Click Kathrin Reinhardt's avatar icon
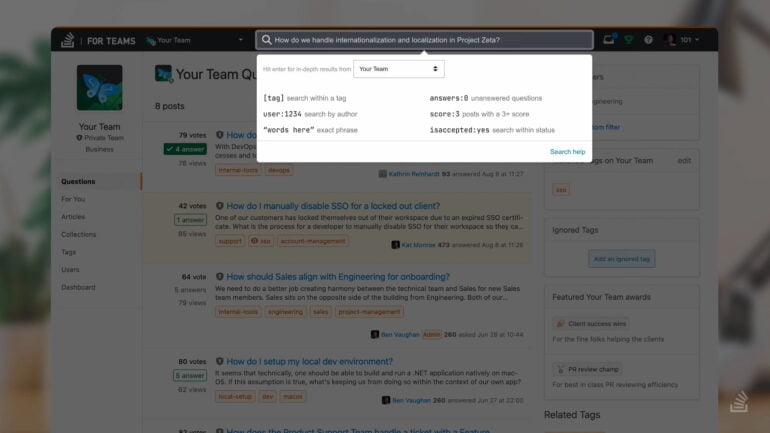This screenshot has height=433, width=770. point(382,174)
